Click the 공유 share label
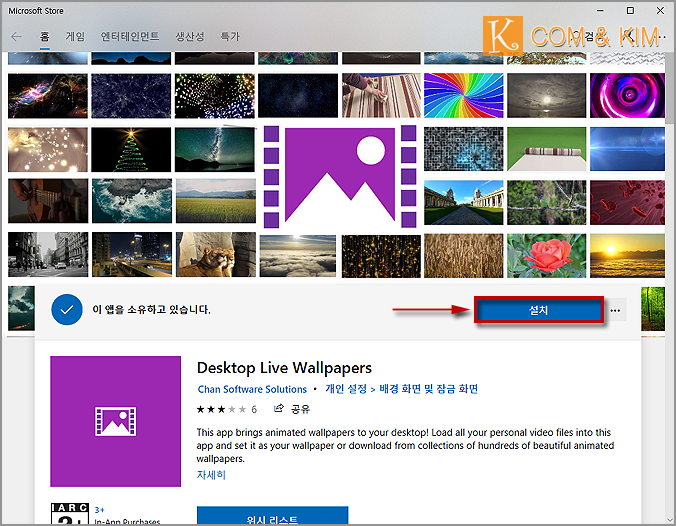676x526 pixels. pos(300,409)
